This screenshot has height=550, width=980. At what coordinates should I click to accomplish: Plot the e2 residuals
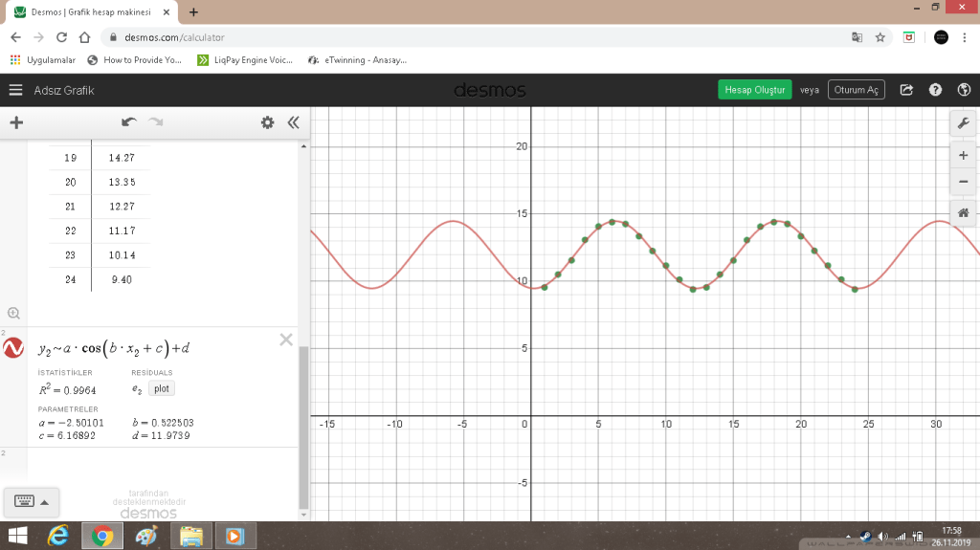161,389
